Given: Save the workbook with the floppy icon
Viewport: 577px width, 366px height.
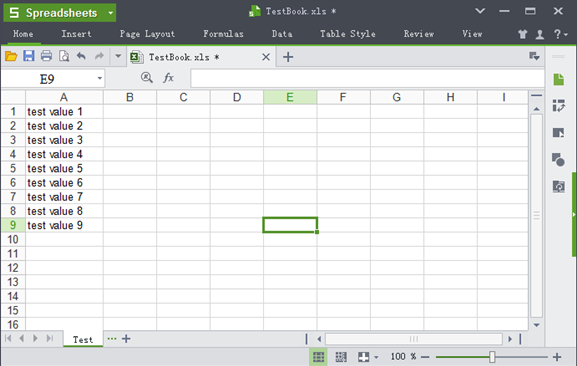Looking at the screenshot, I should coord(29,56).
